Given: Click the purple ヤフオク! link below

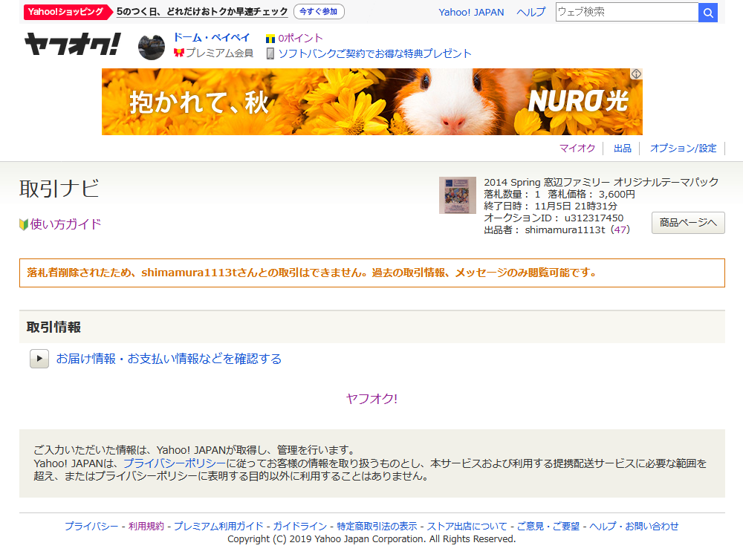Looking at the screenshot, I should pyautogui.click(x=372, y=399).
